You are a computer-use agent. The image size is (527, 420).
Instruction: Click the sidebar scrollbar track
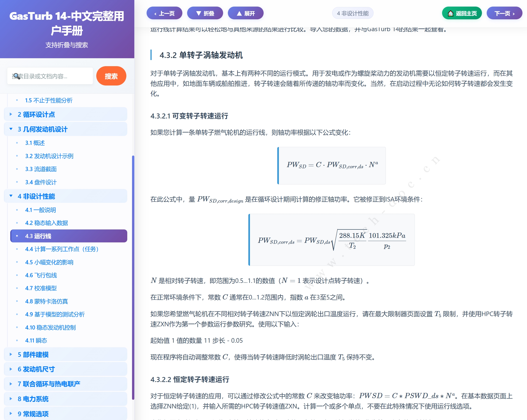click(x=133, y=269)
